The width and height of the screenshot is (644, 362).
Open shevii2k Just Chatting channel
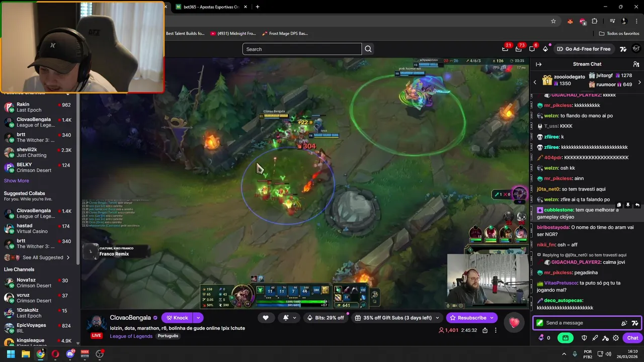[x=38, y=152]
